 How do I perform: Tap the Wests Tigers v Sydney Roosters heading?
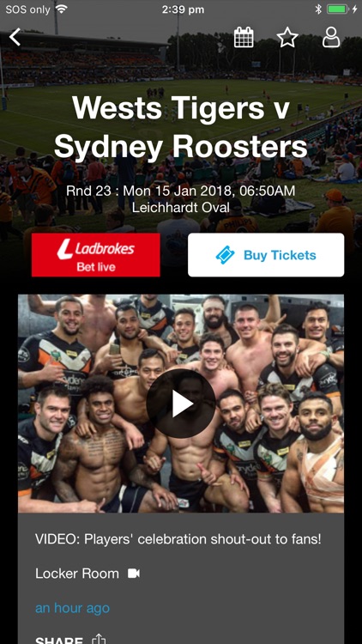tap(181, 127)
